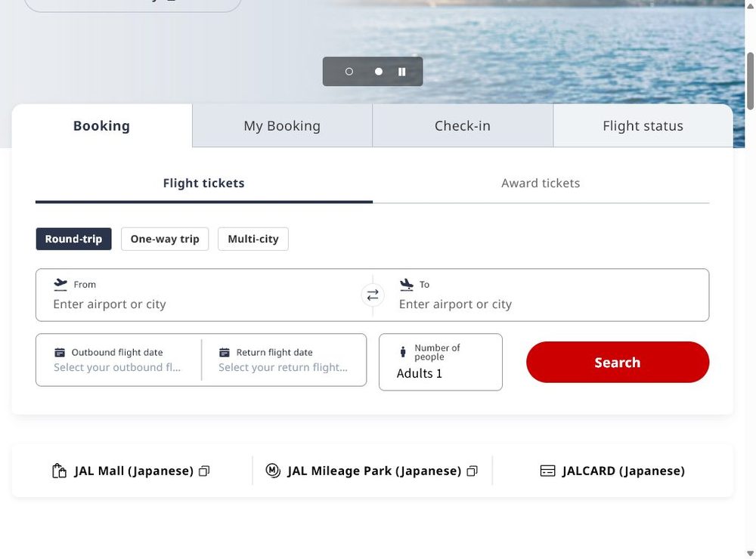Screen dimensions: 756x559
Task: Open the Check-in tab
Action: click(x=463, y=125)
